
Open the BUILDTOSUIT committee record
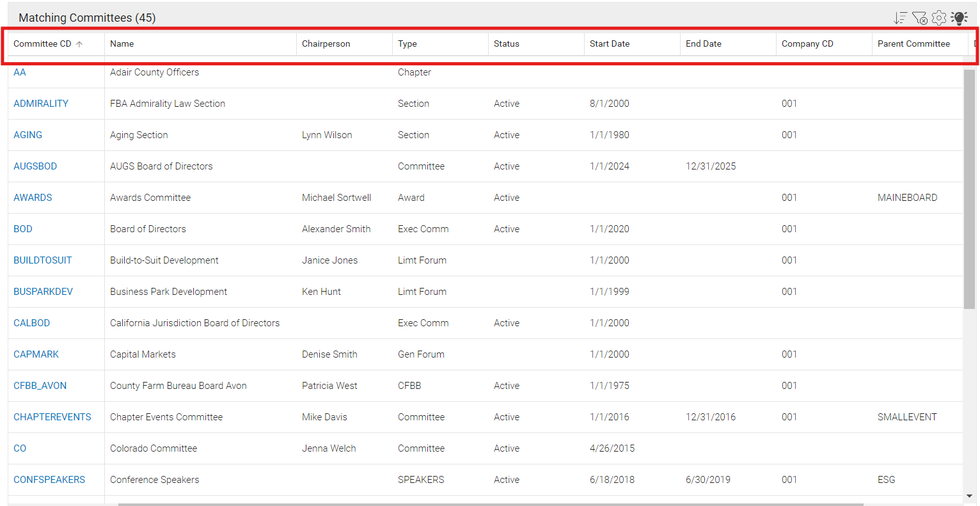(x=43, y=260)
